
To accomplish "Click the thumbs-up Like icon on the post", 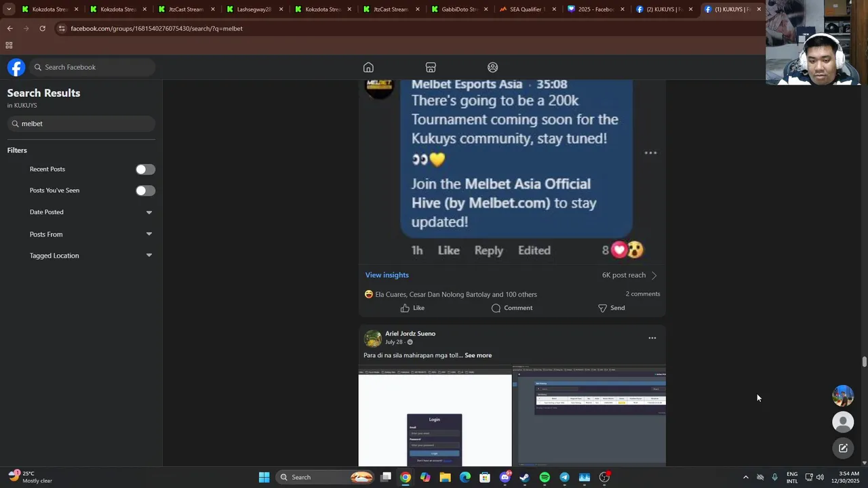I will (405, 308).
